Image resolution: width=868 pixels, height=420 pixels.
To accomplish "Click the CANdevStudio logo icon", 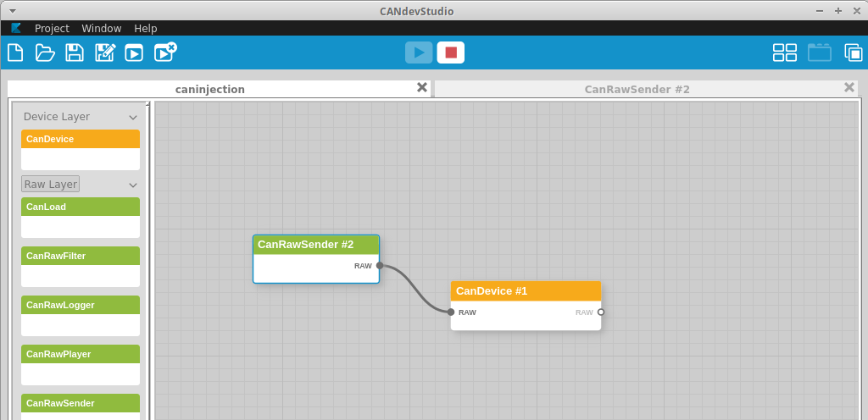I will (16, 28).
